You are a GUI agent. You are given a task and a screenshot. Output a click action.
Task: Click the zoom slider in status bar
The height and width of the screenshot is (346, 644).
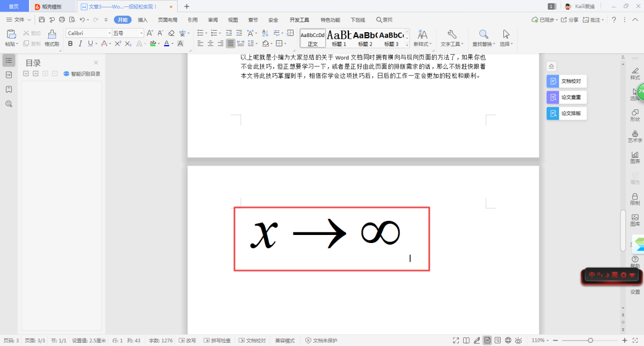tap(590, 341)
